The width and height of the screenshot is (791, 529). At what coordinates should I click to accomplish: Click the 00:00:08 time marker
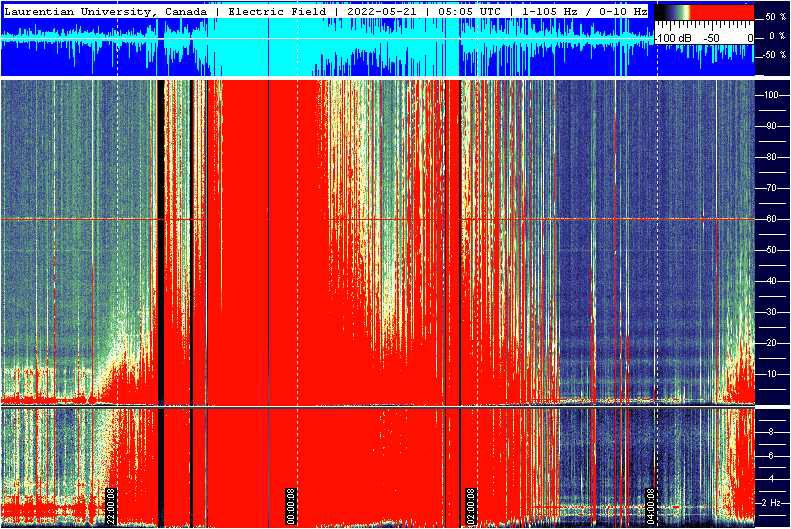(x=291, y=505)
